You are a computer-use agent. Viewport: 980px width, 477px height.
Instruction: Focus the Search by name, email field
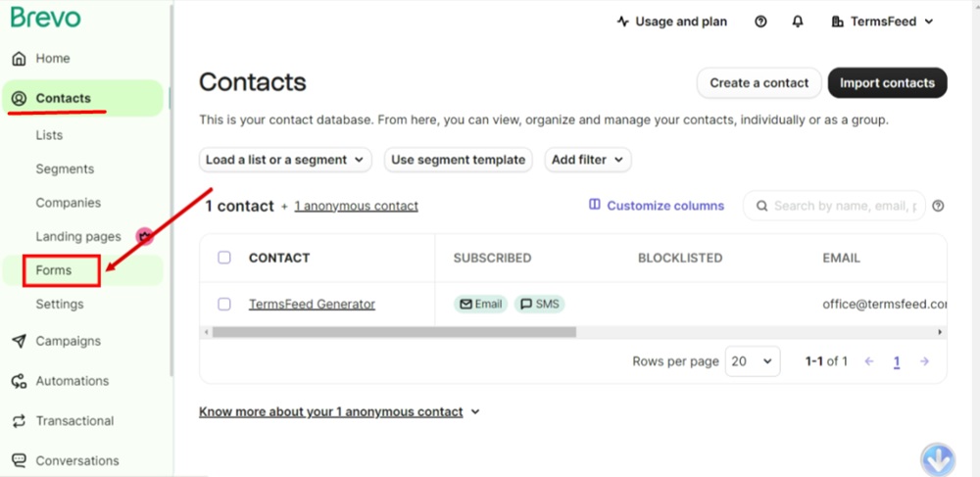834,206
